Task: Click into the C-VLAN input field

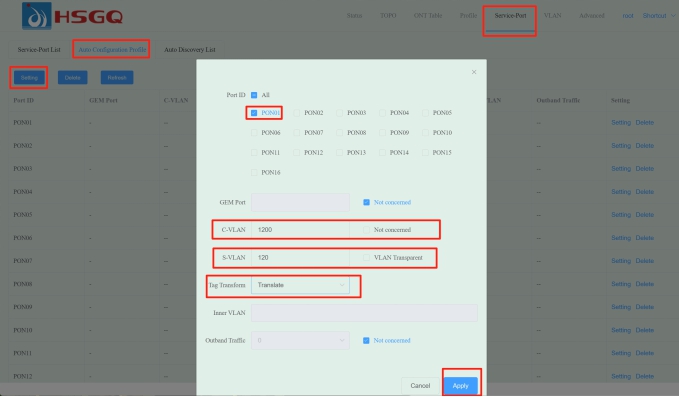Action: click(x=300, y=229)
